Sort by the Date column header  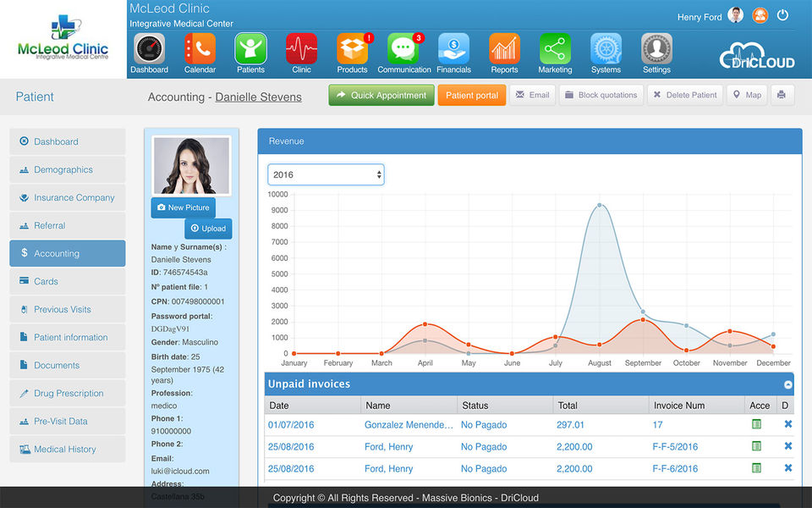(313, 406)
